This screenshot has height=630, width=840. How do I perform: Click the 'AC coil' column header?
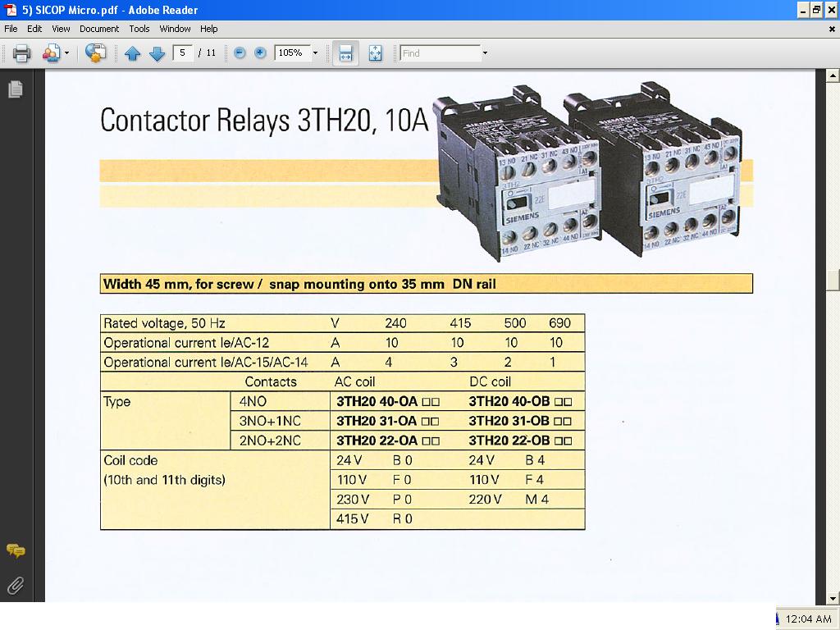coord(354,382)
